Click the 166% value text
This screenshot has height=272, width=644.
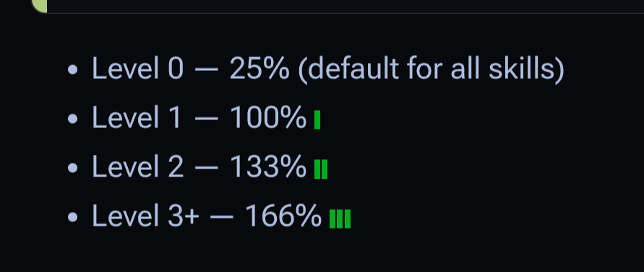(x=283, y=216)
